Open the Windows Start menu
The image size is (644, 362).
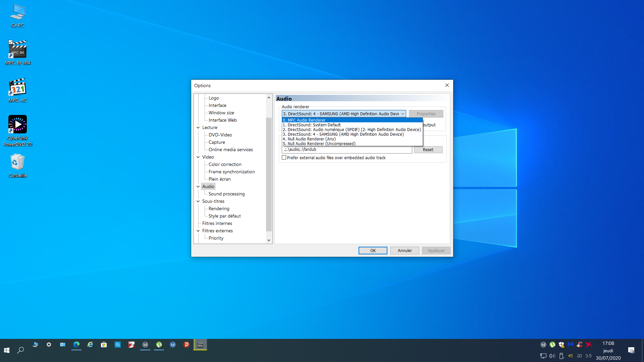[7, 350]
